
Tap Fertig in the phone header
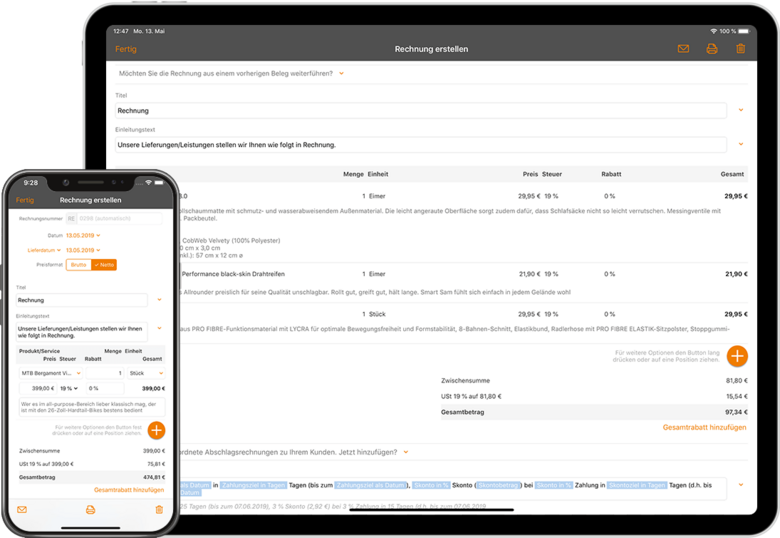pos(25,200)
